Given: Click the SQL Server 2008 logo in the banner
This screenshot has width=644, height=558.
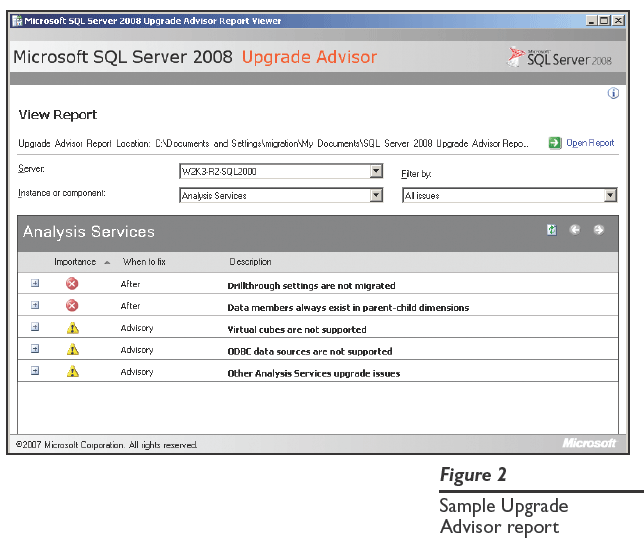Looking at the screenshot, I should point(560,57).
